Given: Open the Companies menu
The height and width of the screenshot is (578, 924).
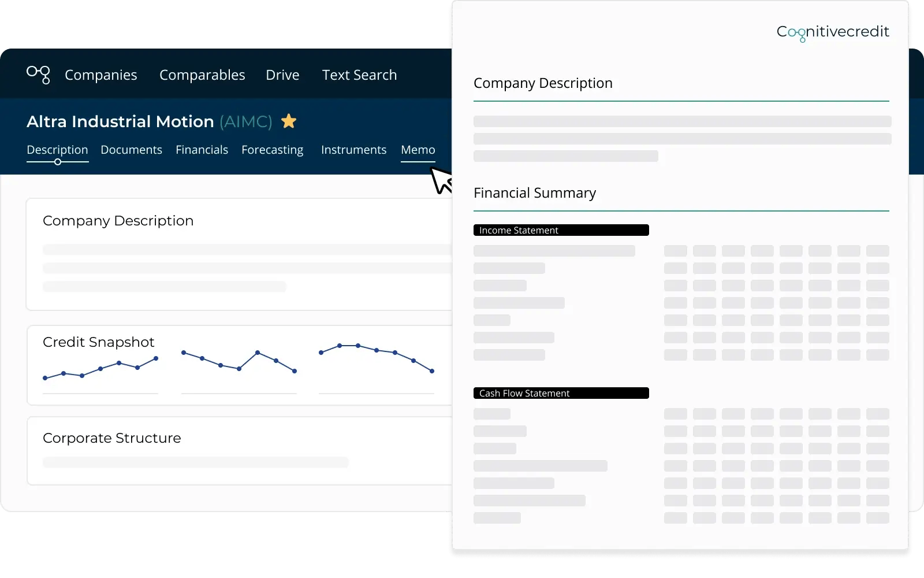Looking at the screenshot, I should [x=101, y=75].
